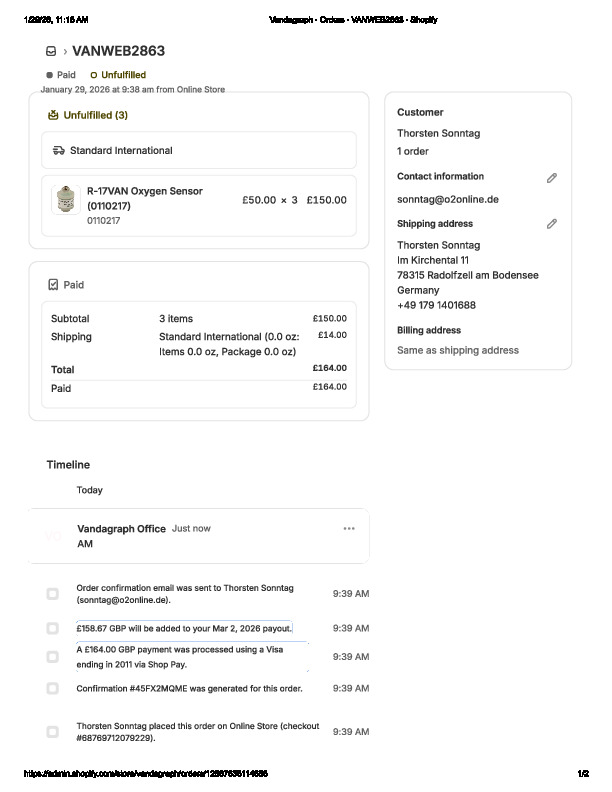Screen dimensions: 612x792
Task: Tick the order placed on Online Store checkbox
Action: [x=52, y=732]
